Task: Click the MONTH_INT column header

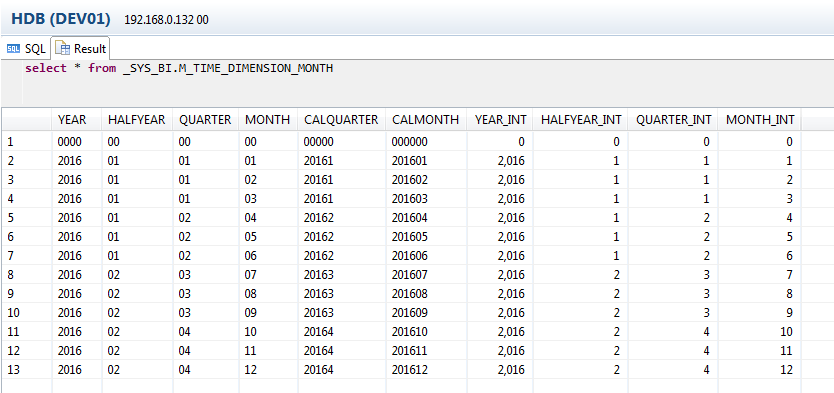Action: pos(761,120)
